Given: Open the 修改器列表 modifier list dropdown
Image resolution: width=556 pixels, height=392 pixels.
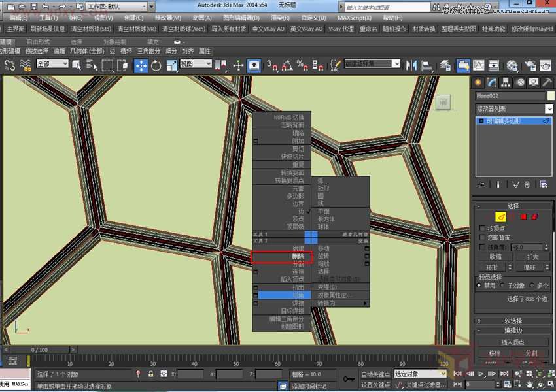Looking at the screenshot, I should (514, 108).
